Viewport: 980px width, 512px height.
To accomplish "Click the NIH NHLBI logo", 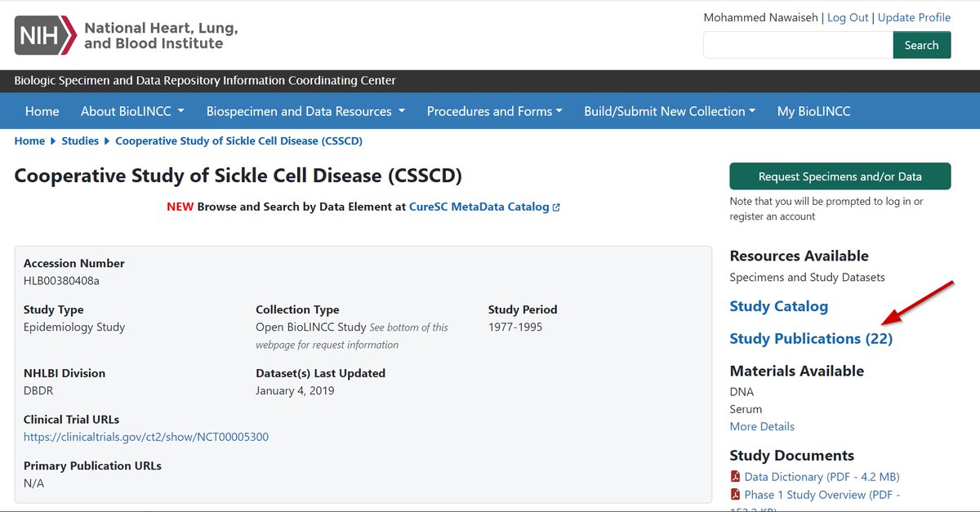I will (127, 36).
